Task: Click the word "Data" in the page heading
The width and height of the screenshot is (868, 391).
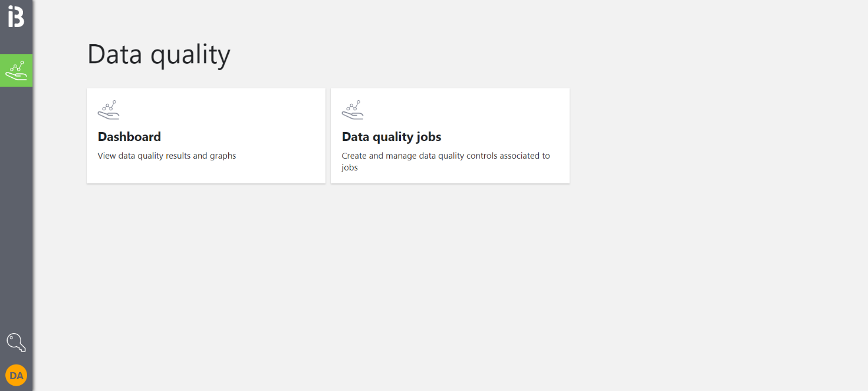Action: tap(115, 54)
